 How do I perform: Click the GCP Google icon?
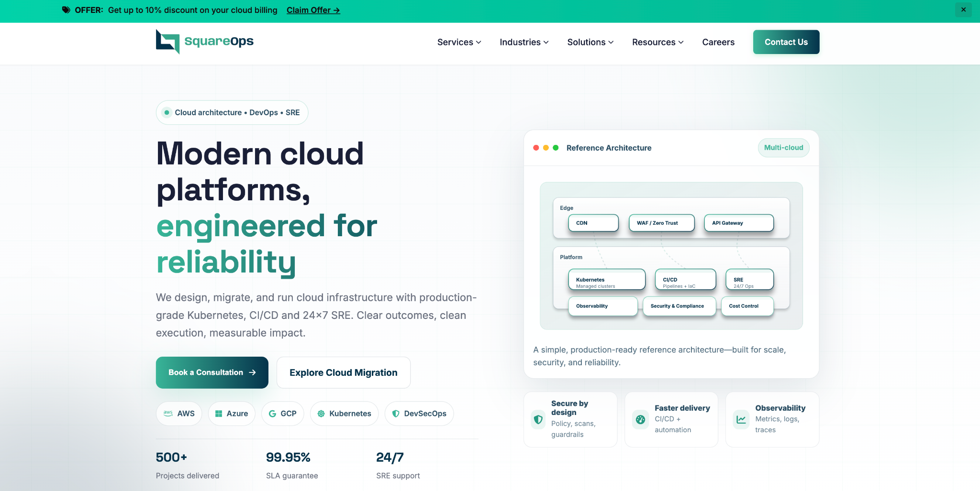pos(272,414)
